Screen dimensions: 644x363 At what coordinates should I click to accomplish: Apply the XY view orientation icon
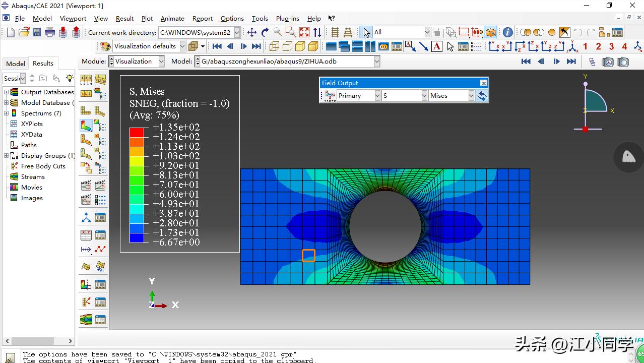coord(494,46)
